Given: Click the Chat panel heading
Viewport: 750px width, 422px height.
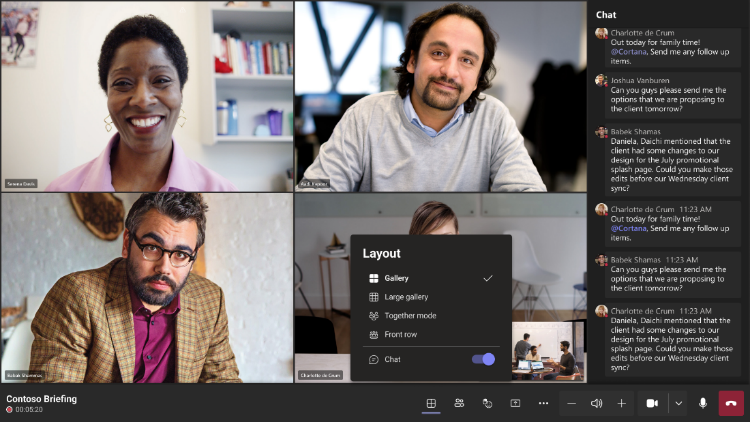Looking at the screenshot, I should [606, 15].
